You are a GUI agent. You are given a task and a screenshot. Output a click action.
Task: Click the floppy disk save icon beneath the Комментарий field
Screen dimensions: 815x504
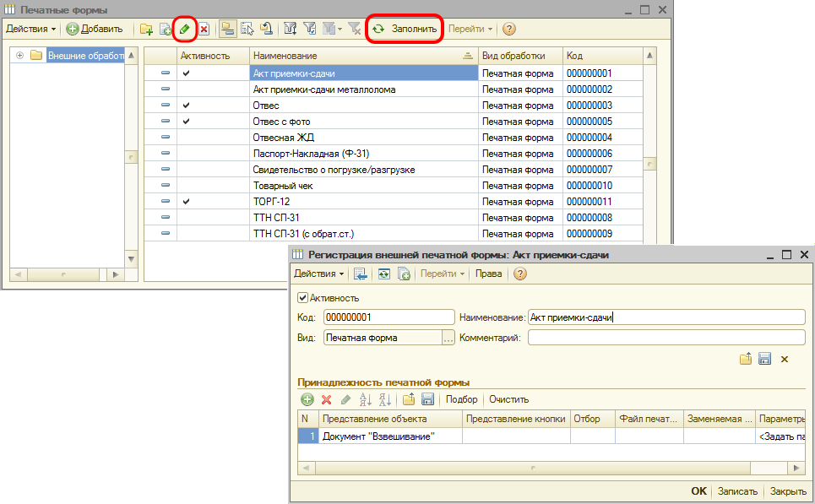pyautogui.click(x=764, y=359)
